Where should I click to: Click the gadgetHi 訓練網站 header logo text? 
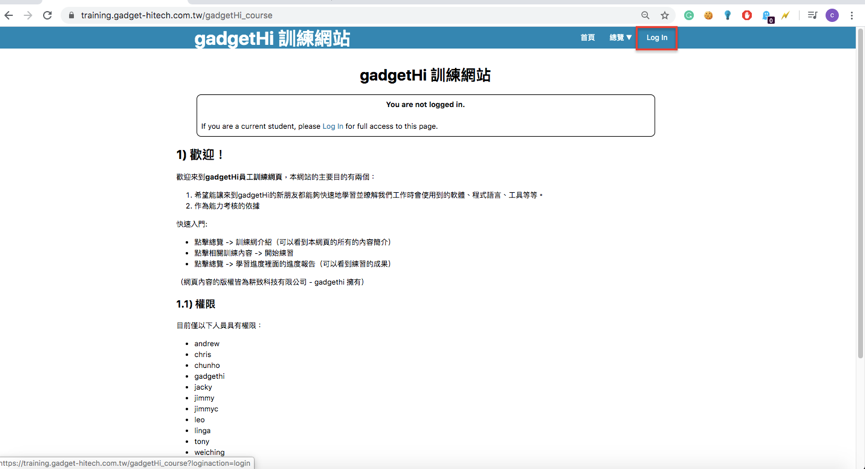(272, 39)
